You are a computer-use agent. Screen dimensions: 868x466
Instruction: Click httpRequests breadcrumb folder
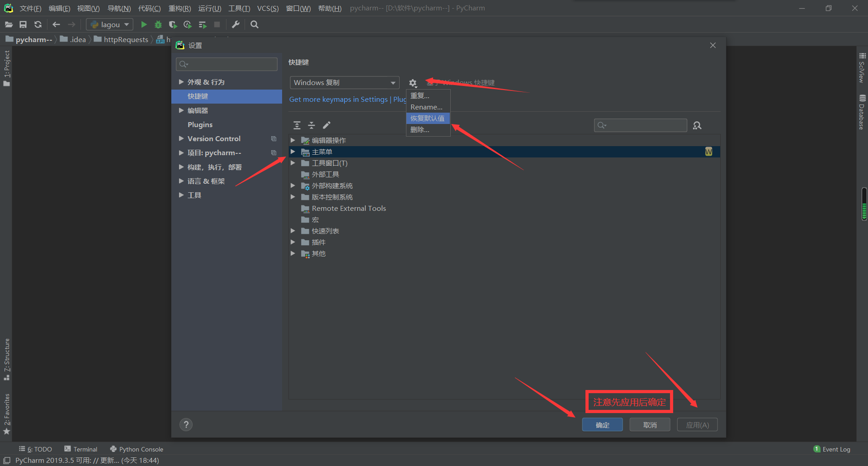tap(121, 39)
